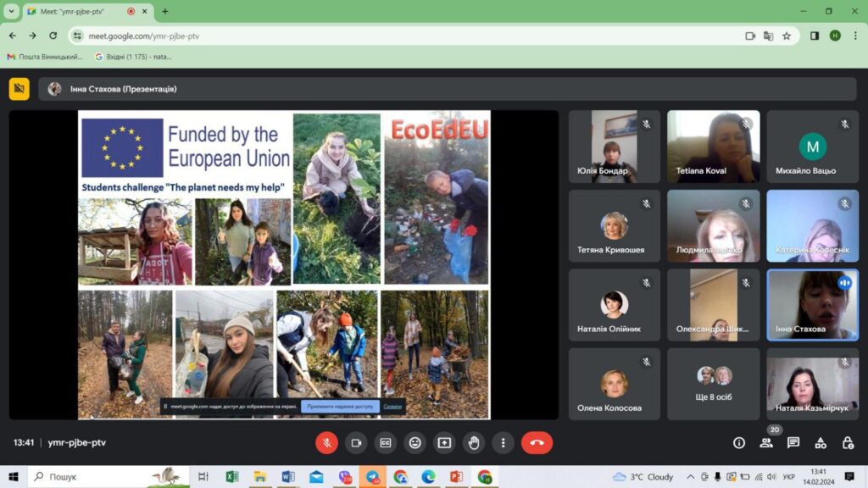Open the emoji reactions picker

[x=415, y=442]
